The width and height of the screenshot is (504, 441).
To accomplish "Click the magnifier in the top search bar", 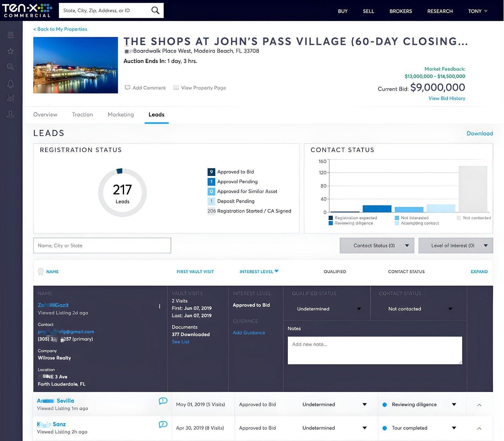I will coord(155,10).
